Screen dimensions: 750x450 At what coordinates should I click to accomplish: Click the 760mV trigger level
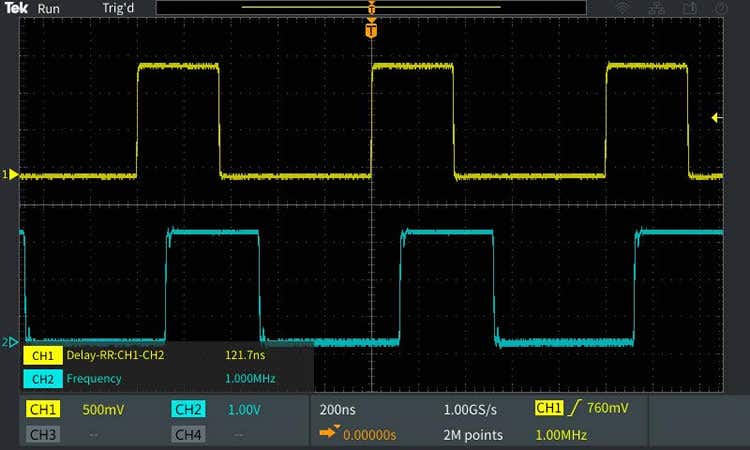click(607, 408)
